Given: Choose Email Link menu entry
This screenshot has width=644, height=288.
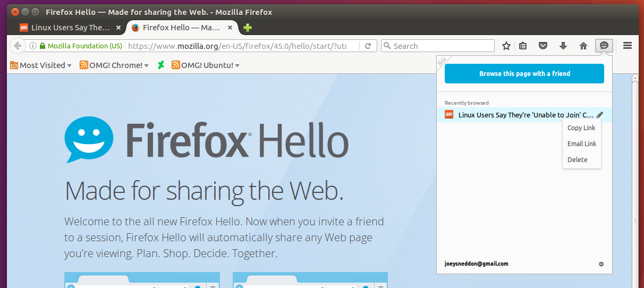Looking at the screenshot, I should (582, 143).
